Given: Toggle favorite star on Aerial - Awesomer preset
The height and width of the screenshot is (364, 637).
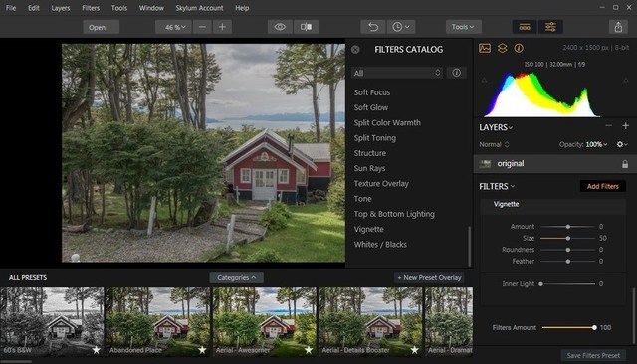Looking at the screenshot, I should coord(309,350).
